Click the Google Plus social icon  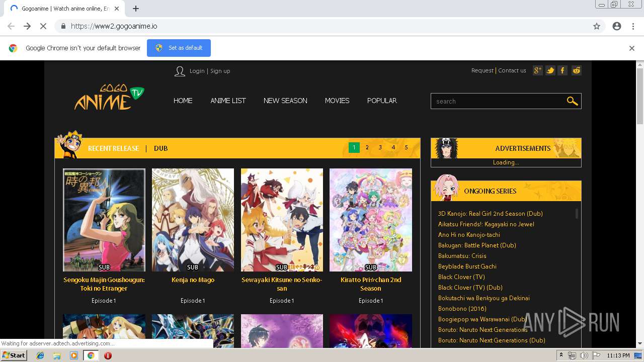[x=538, y=70]
